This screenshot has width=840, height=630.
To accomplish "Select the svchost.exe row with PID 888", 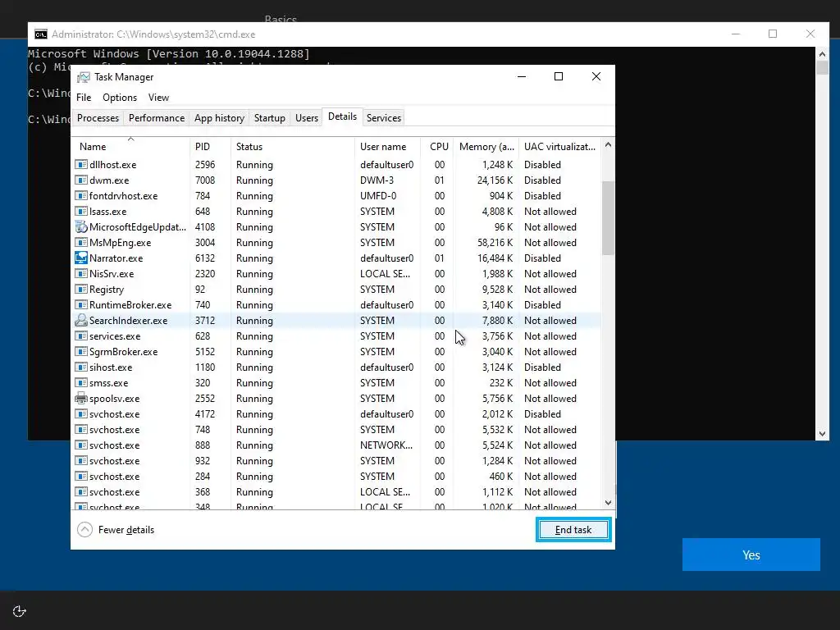I will [336, 445].
